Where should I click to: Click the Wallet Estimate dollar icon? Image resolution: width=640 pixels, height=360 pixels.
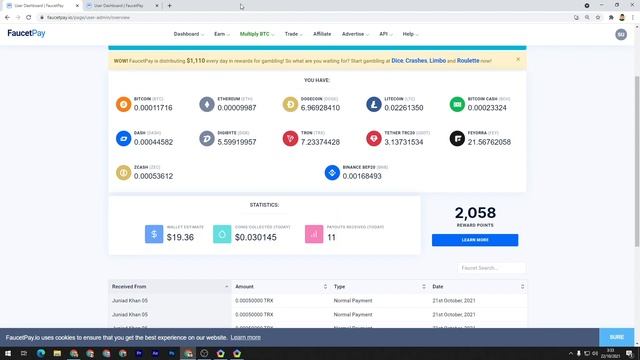click(154, 234)
